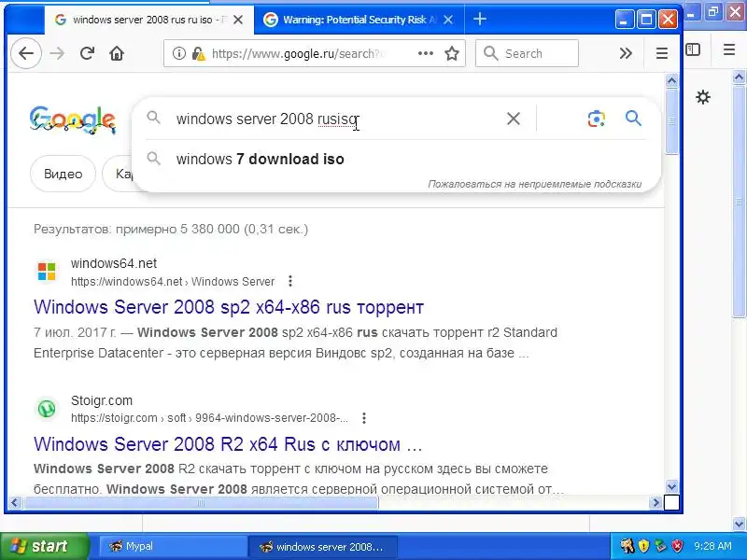Click the Google holiday logo
The image size is (747, 560).
pos(72,119)
